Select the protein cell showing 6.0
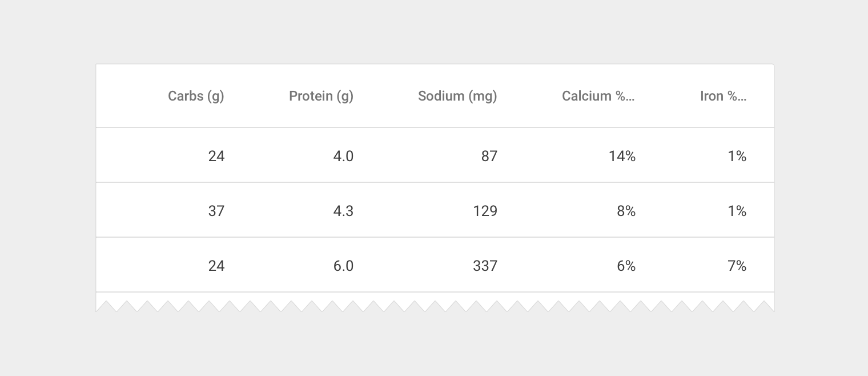Image resolution: width=868 pixels, height=376 pixels. point(343,266)
